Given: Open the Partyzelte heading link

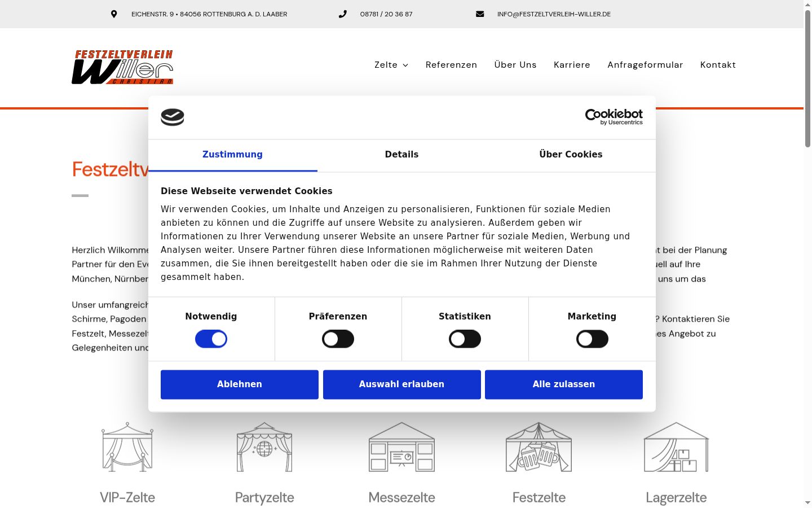Looking at the screenshot, I should click(x=264, y=497).
